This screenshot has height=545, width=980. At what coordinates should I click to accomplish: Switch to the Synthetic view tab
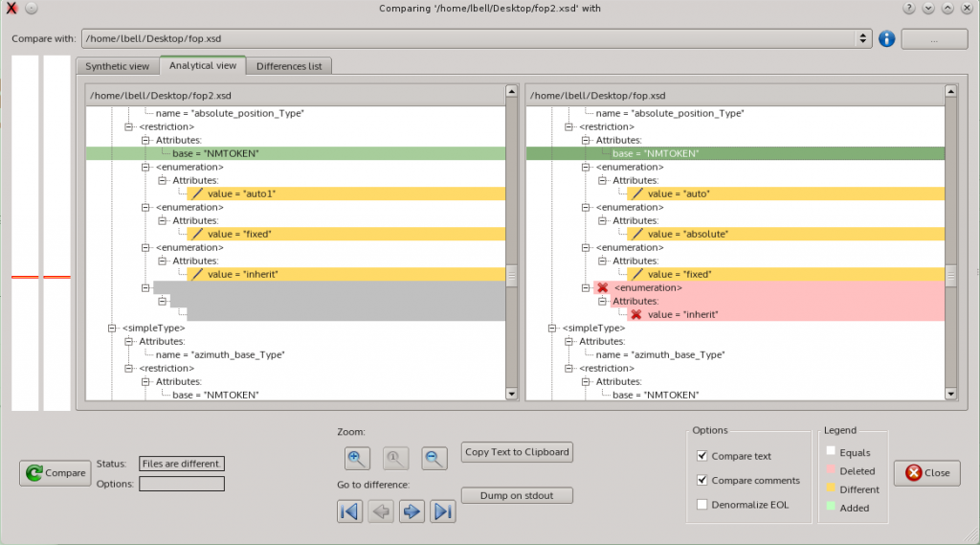[x=118, y=66]
